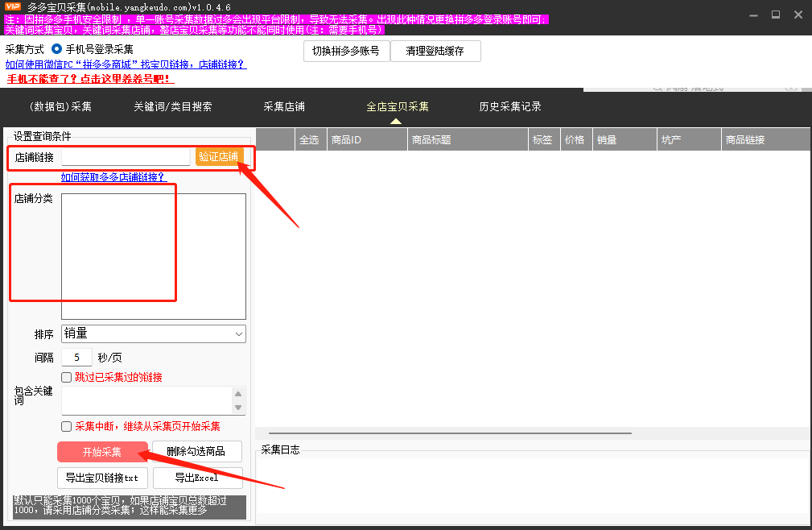This screenshot has height=530, width=812.
Task: Sort by 价格 column header
Action: [576, 140]
